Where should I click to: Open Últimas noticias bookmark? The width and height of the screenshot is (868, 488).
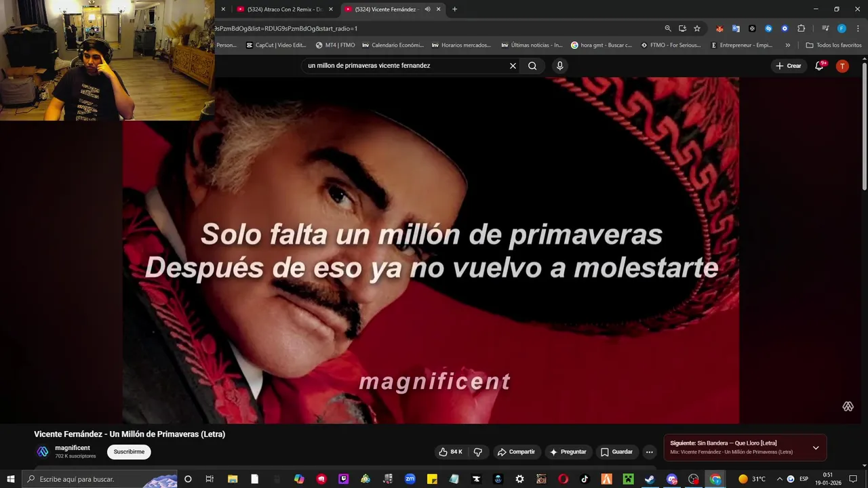(x=532, y=45)
